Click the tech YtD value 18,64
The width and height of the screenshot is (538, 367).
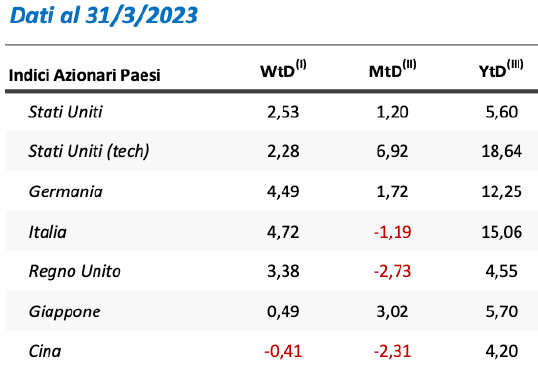point(502,151)
